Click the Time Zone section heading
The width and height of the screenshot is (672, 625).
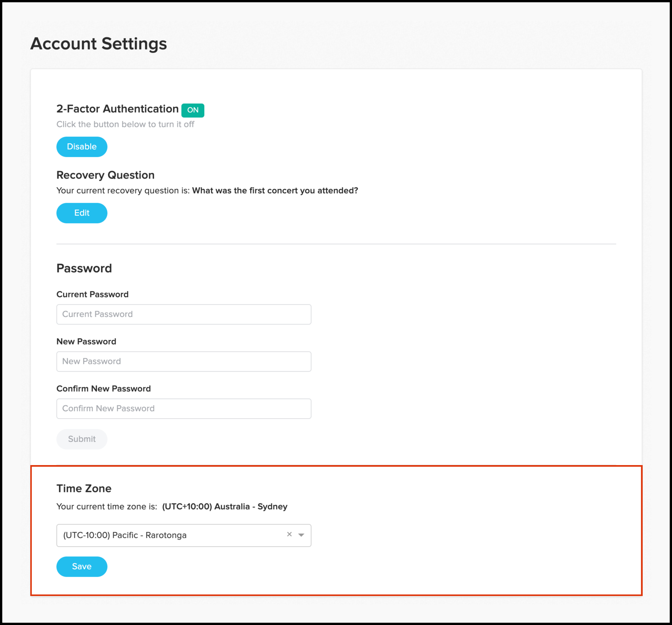[x=84, y=488]
